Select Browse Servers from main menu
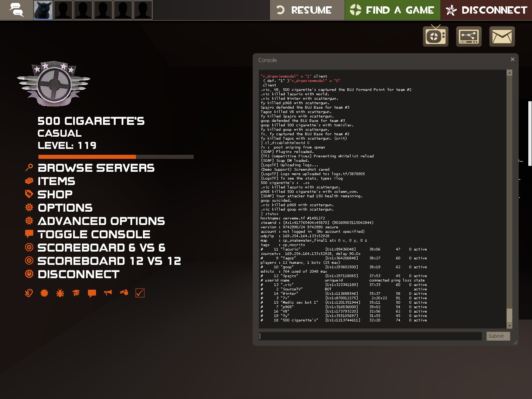This screenshot has width=532, height=399. coord(96,168)
